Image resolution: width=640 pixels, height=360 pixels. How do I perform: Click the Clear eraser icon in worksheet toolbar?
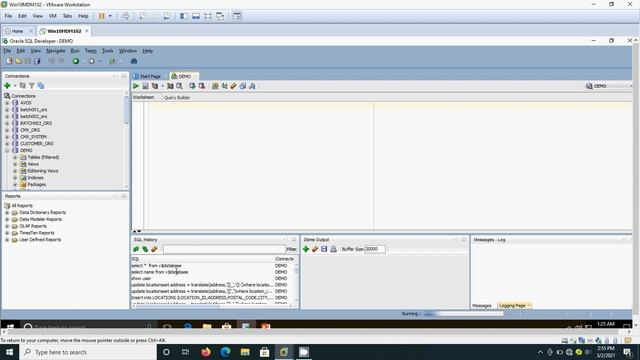[x=233, y=86]
